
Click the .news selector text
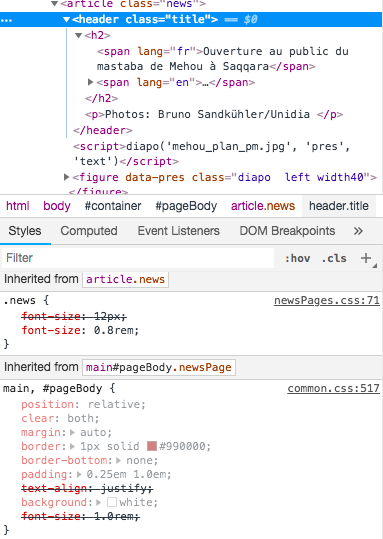[19, 301]
